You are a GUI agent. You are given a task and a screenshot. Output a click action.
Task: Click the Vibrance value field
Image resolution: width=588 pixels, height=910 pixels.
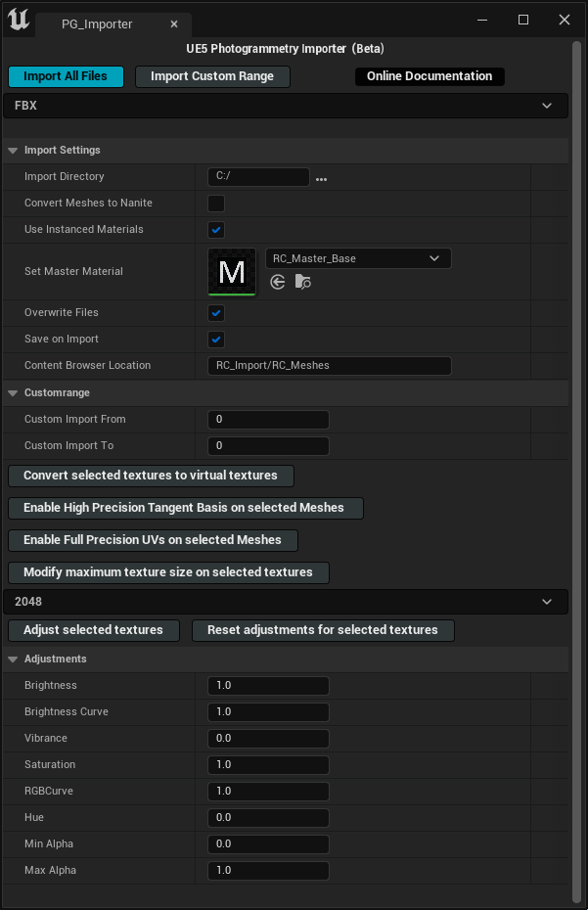pos(268,739)
